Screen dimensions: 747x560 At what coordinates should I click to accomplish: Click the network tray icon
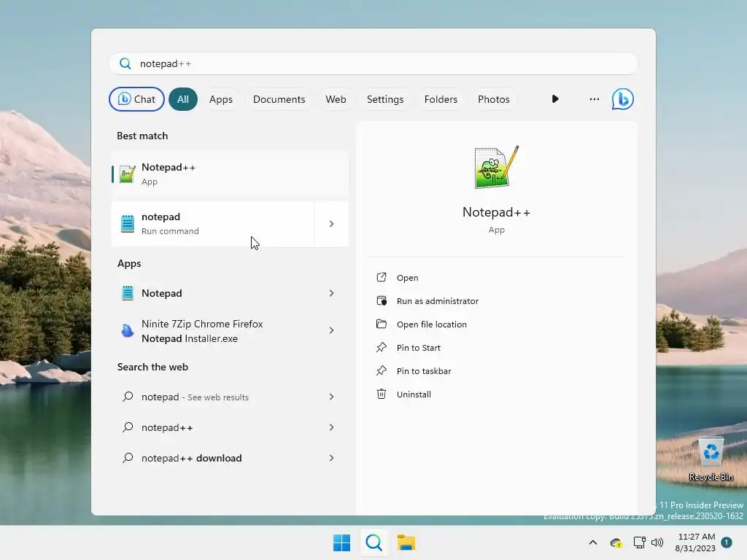point(639,542)
